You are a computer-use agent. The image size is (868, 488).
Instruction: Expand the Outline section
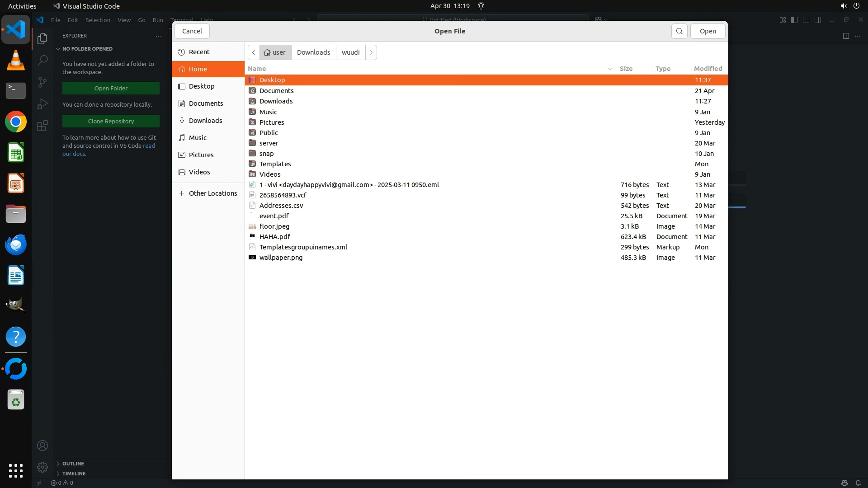click(73, 464)
